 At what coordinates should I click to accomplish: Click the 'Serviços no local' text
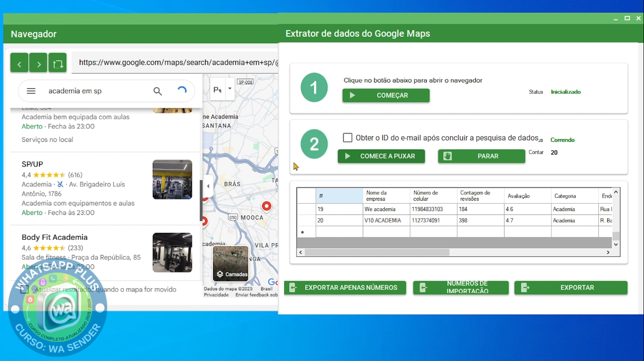pos(47,139)
